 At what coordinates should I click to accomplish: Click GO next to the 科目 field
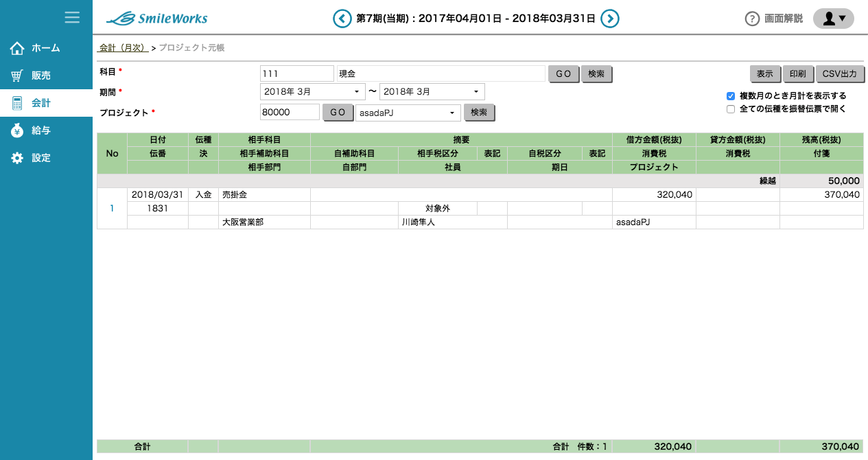[563, 73]
